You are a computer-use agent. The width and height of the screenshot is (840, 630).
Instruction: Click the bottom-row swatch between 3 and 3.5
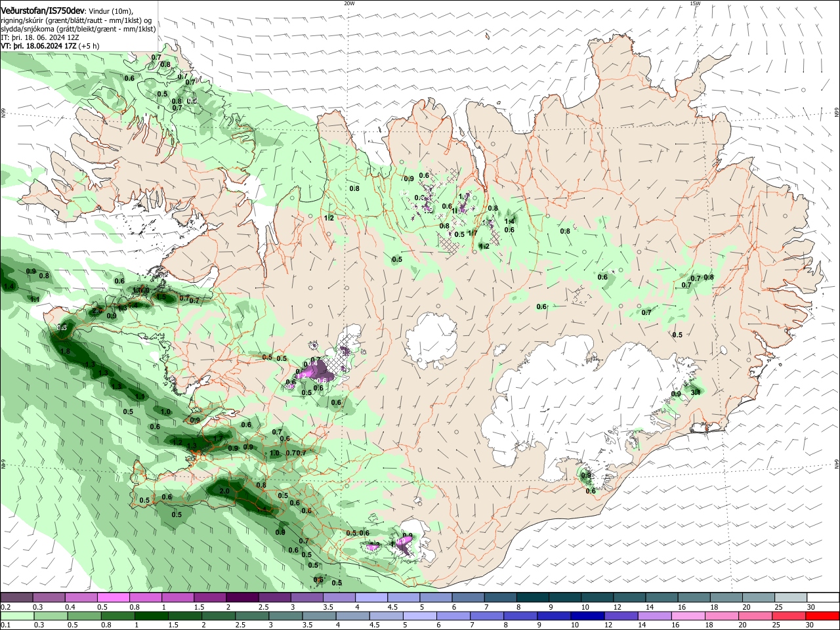tap(285, 616)
